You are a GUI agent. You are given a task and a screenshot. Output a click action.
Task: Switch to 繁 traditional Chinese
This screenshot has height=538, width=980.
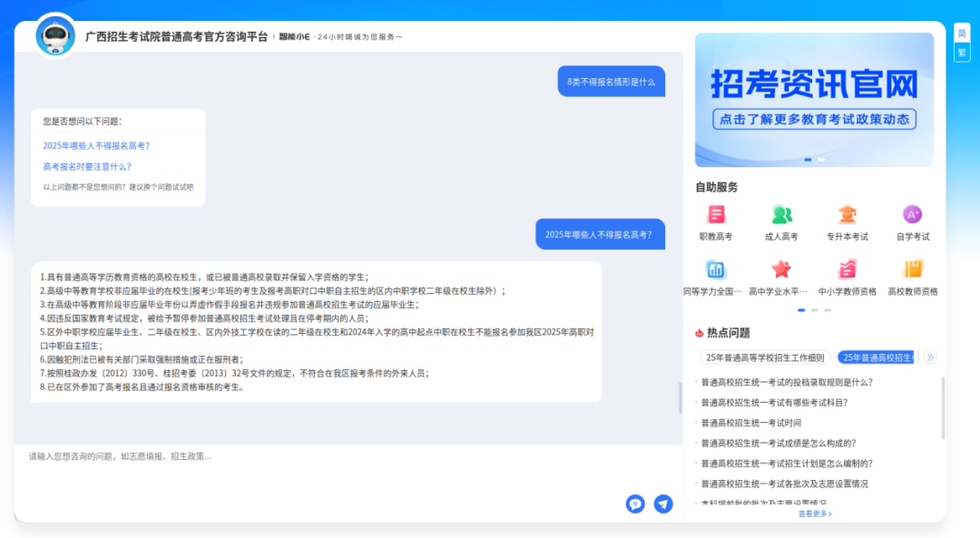coord(962,53)
